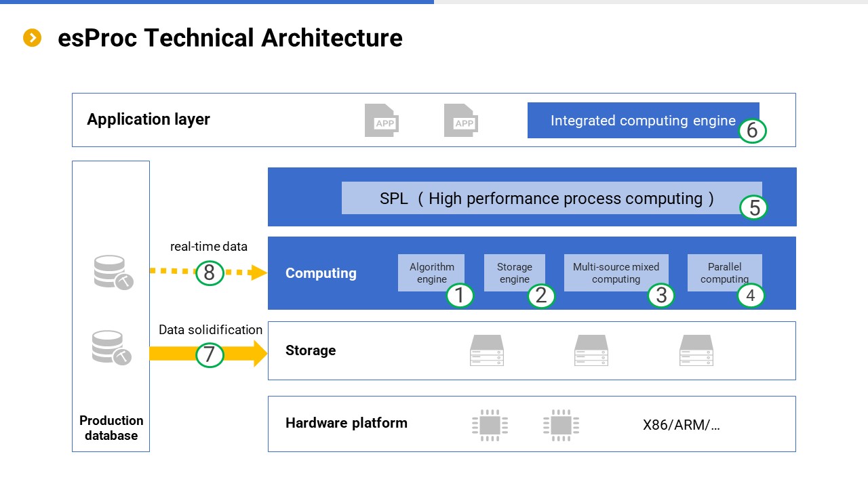Select the Algorithm engine box

[x=431, y=271]
